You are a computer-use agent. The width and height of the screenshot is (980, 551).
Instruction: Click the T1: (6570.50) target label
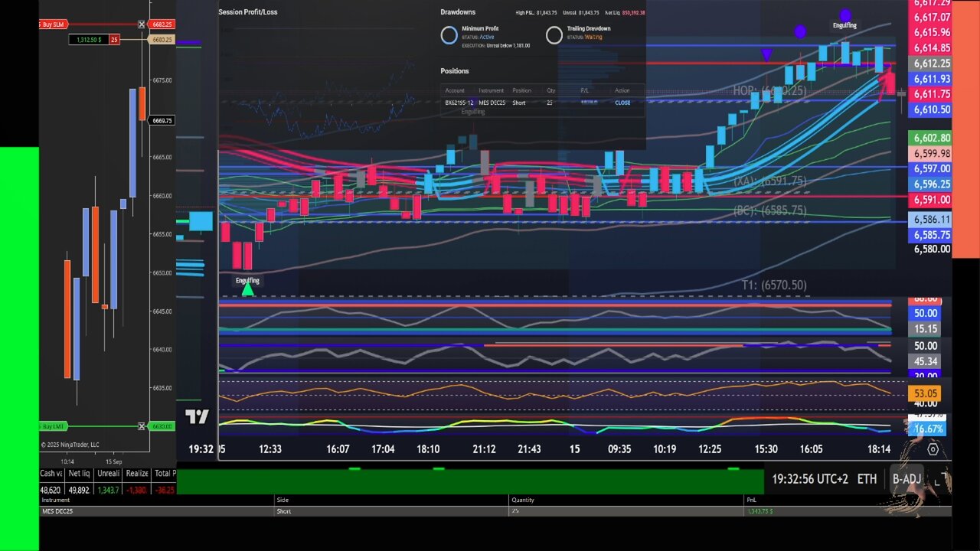click(774, 285)
